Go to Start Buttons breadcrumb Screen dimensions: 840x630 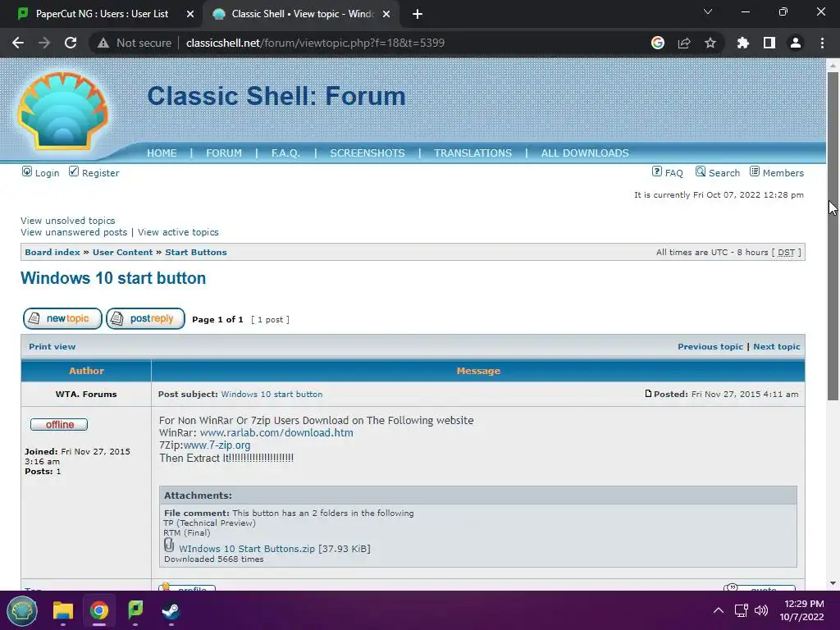(x=195, y=253)
